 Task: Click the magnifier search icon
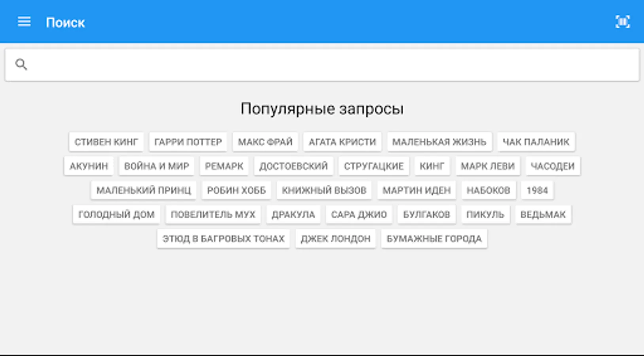(21, 64)
